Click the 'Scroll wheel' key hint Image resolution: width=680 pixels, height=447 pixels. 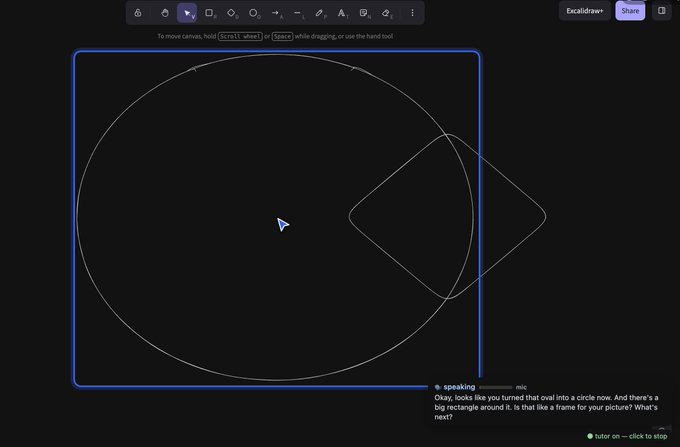(x=240, y=36)
